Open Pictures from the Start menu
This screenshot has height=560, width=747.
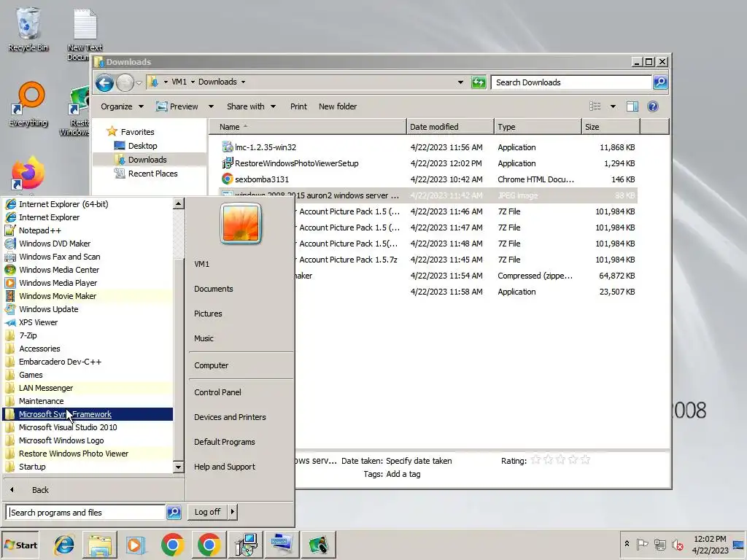coord(208,314)
